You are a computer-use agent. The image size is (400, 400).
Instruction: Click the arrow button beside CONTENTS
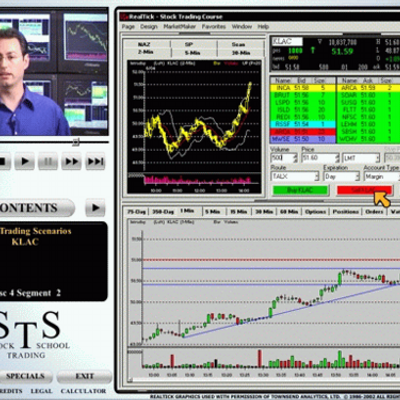click(95, 208)
